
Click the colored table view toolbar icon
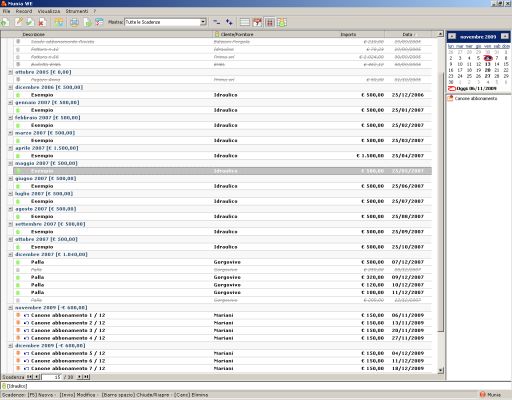[x=59, y=22]
